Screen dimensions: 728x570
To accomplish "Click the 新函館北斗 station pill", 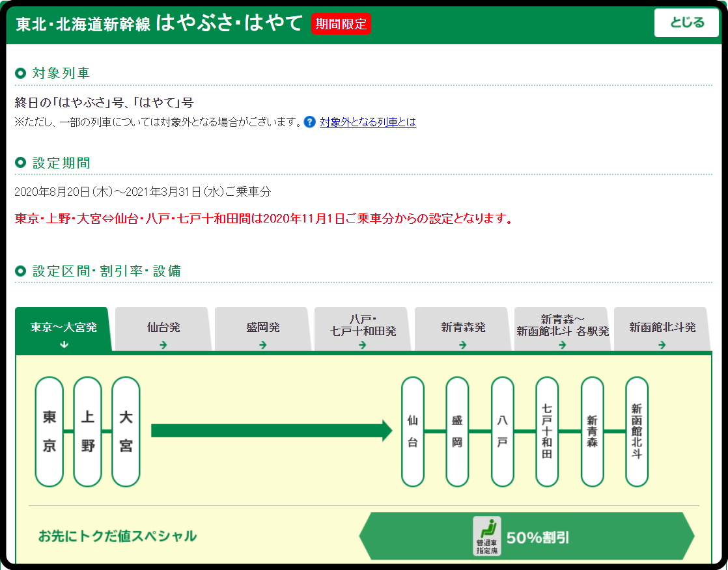I will (637, 432).
